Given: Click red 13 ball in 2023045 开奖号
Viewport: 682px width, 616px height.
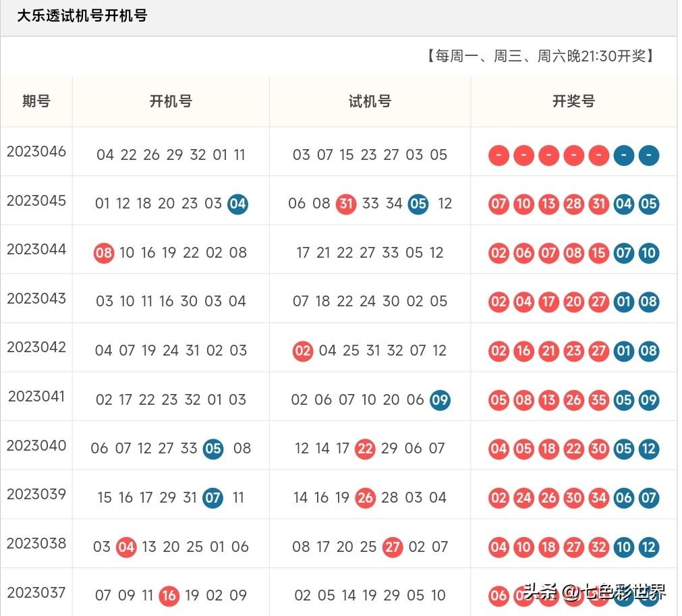Looking at the screenshot, I should point(549,204).
